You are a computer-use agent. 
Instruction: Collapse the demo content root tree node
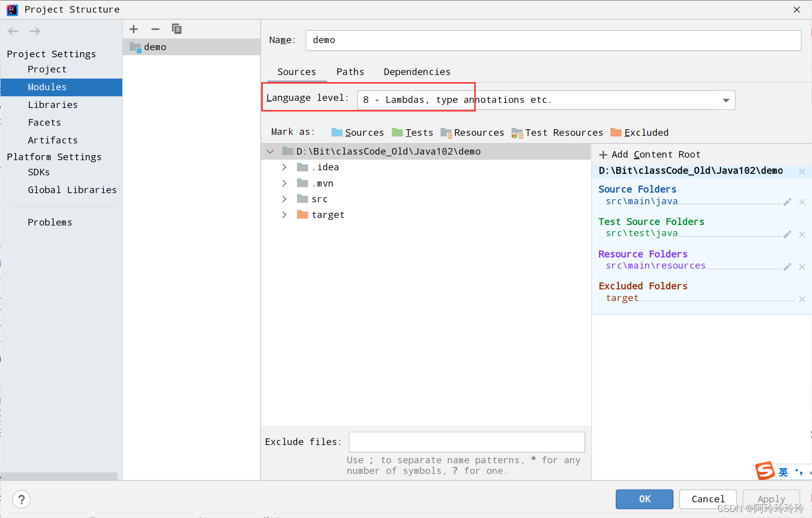tap(270, 152)
